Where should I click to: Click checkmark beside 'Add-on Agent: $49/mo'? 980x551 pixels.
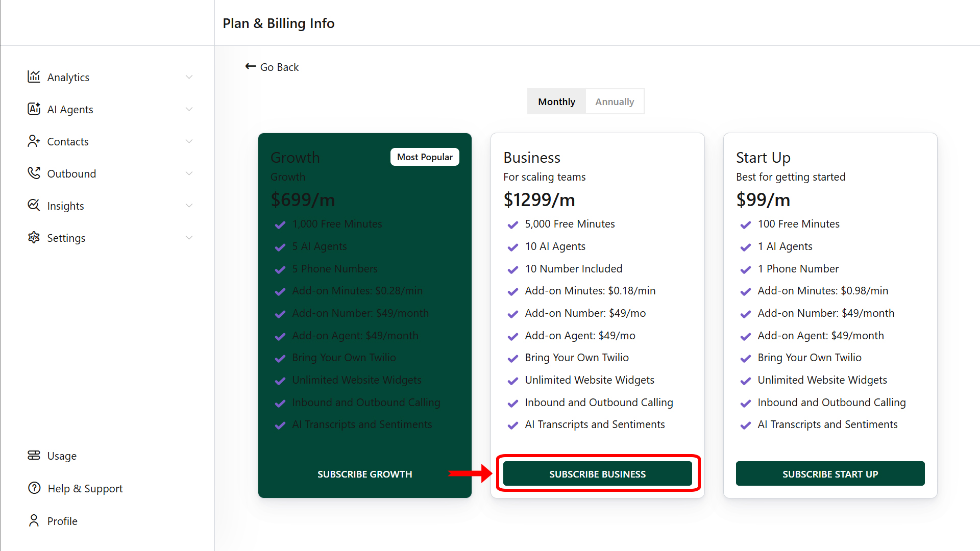[x=512, y=336]
